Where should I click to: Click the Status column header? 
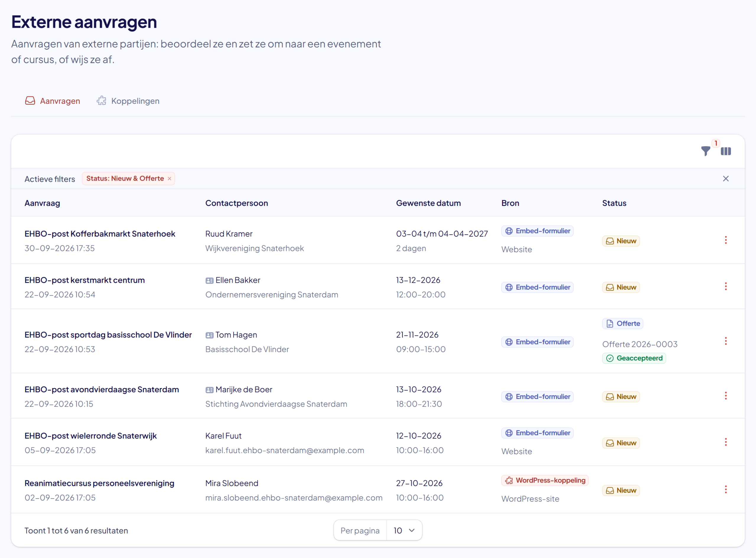614,203
